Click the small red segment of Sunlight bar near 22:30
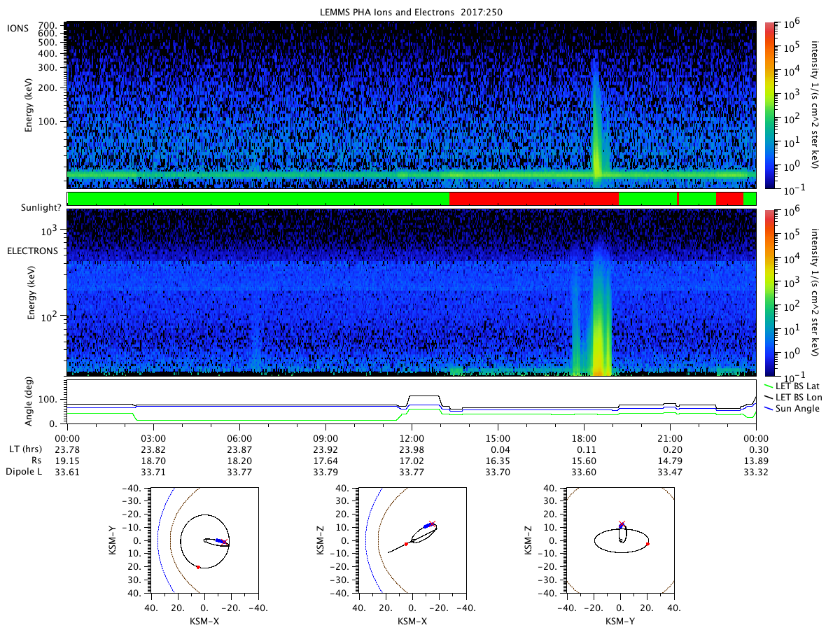This screenshot has height=630, width=840. pos(729,199)
